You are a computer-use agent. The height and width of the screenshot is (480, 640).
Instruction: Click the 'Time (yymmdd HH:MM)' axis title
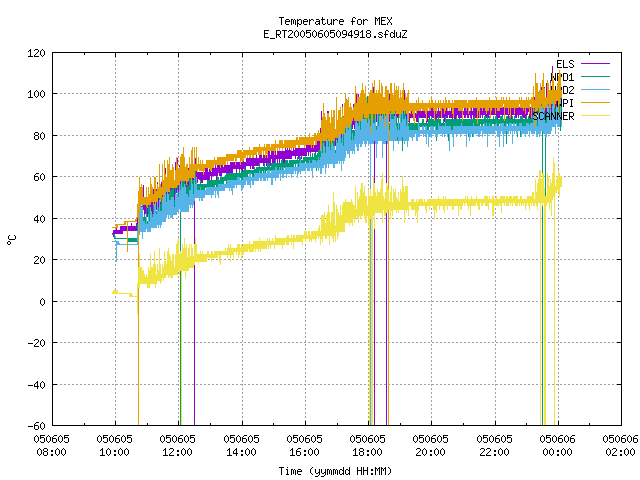click(335, 471)
